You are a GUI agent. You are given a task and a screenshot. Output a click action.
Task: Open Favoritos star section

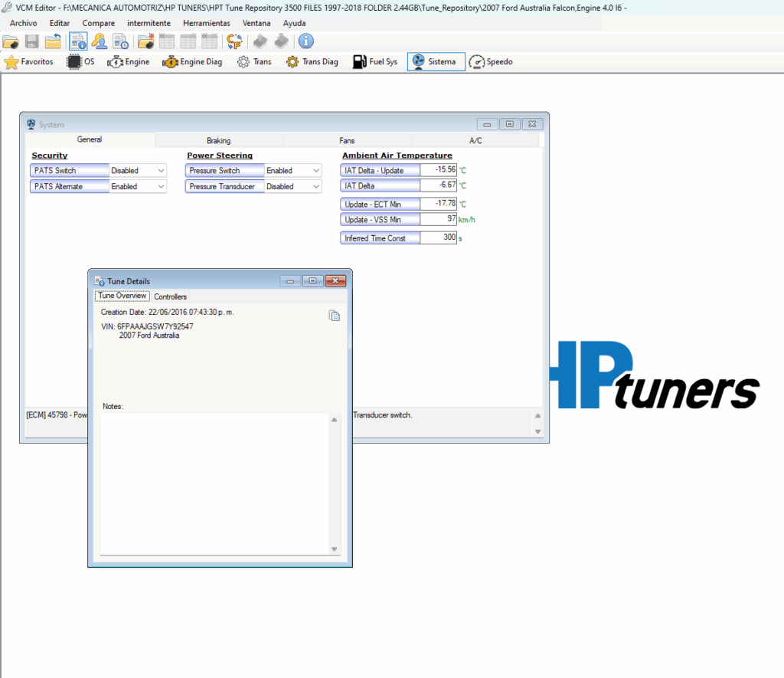[x=28, y=62]
